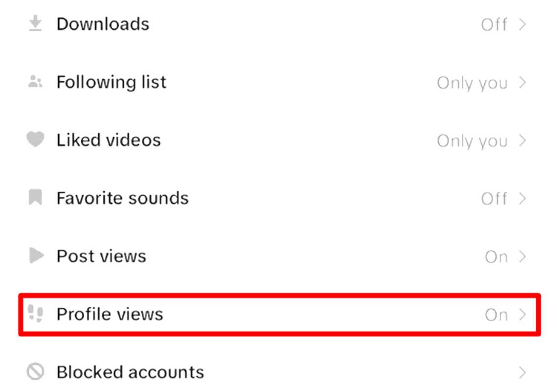Expand Liked videos chevron arrow

(522, 140)
